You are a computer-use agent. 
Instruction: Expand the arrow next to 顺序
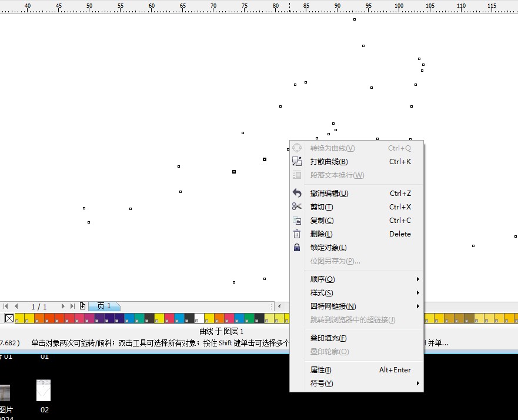(418, 279)
